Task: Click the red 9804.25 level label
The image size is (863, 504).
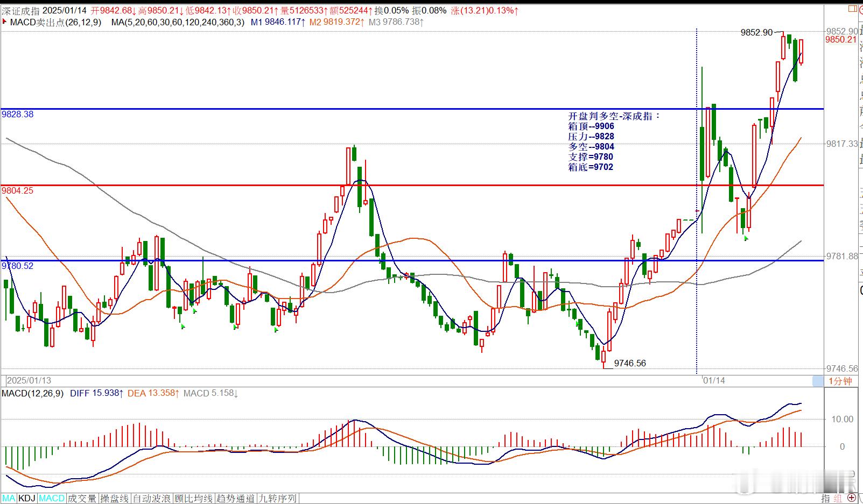Action: tap(17, 190)
